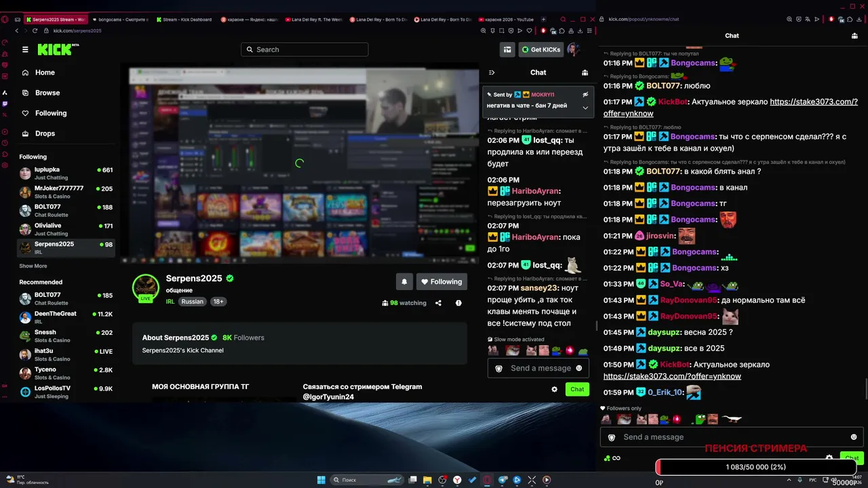Click the 0_Erik_10 username in popout chat

(665, 392)
